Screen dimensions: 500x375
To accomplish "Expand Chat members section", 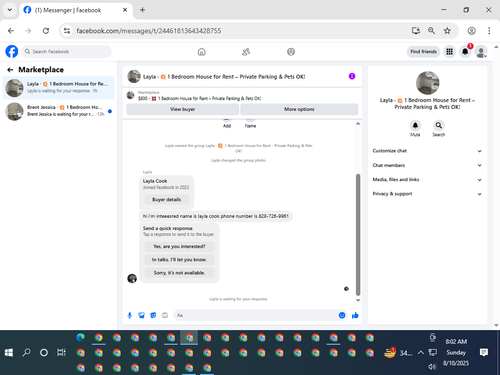I will click(427, 165).
